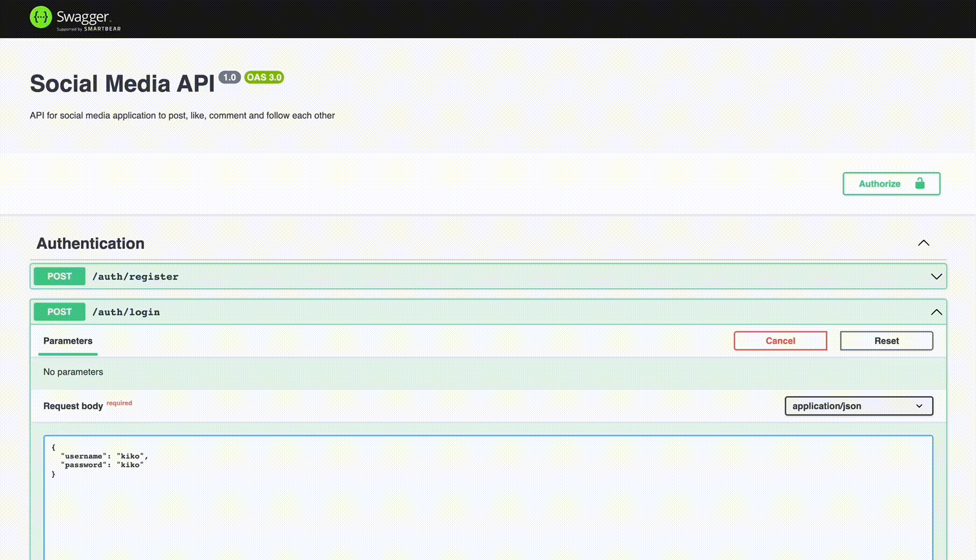Click the /auth/register path text

click(135, 277)
